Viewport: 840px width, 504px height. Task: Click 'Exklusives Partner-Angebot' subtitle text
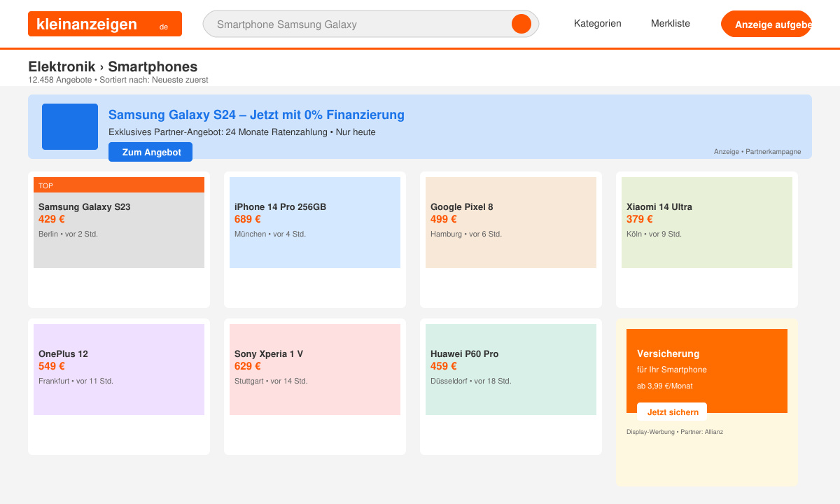(x=242, y=132)
